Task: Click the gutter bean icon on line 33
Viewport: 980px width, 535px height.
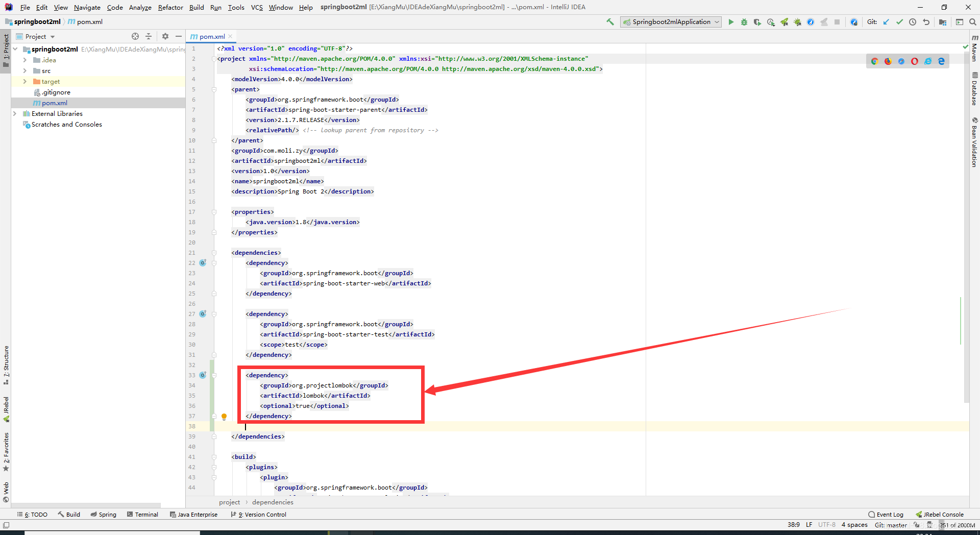Action: pyautogui.click(x=203, y=375)
